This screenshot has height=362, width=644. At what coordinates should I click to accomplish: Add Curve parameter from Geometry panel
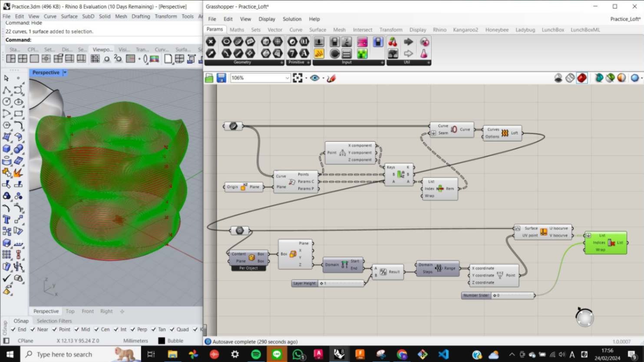tap(238, 42)
